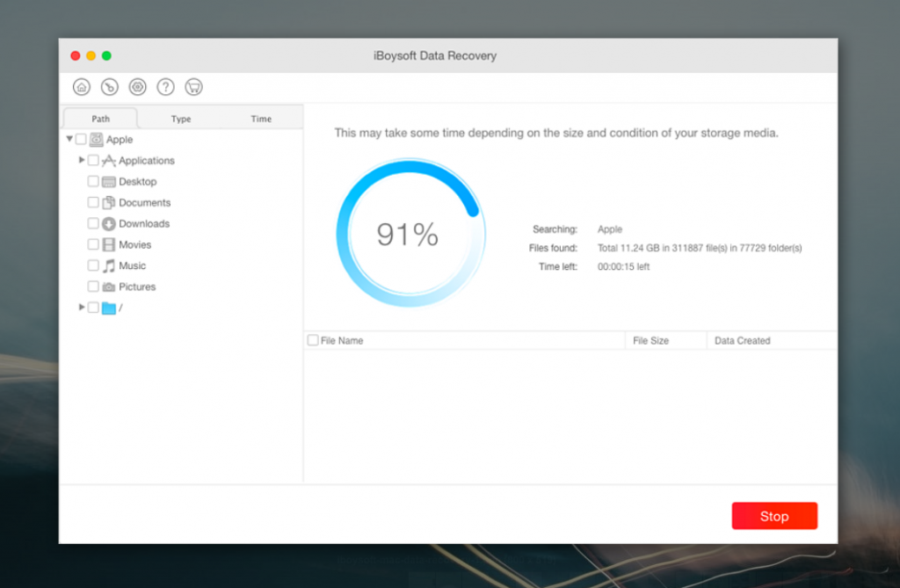
Task: Select the Desktop tree label
Action: [x=138, y=182]
